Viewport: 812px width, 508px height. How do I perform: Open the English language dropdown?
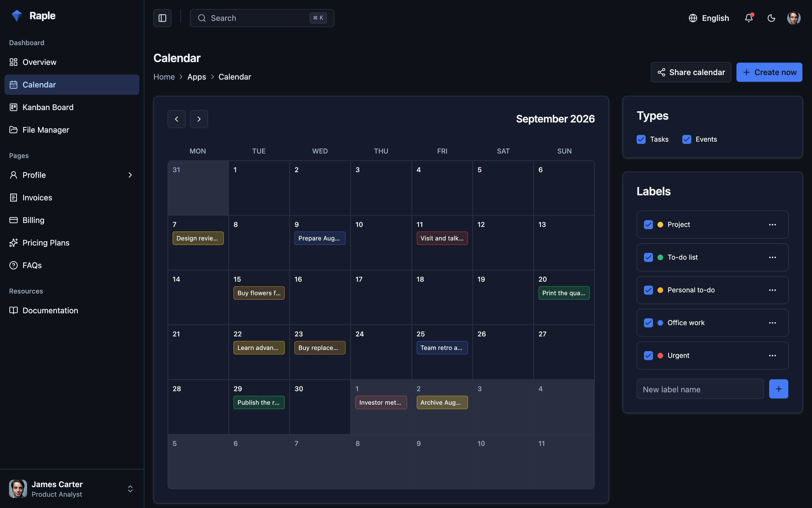tap(709, 18)
